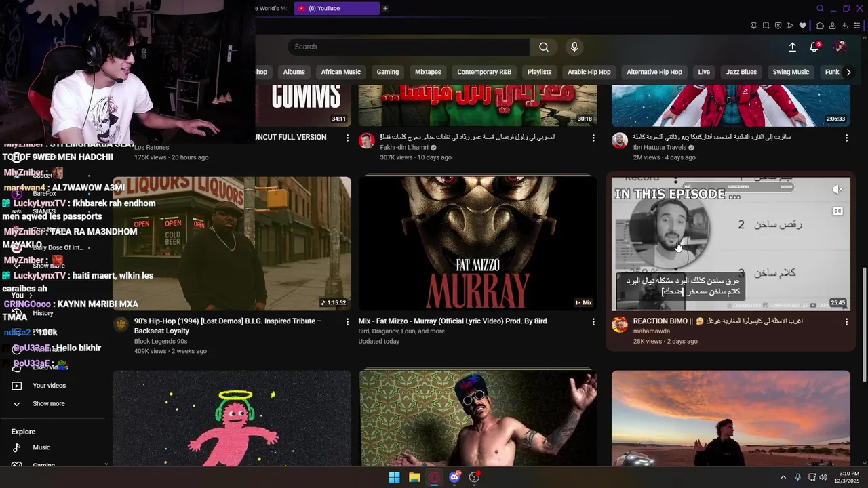Open Windows Start menu
The width and height of the screenshot is (868, 488).
point(394,477)
